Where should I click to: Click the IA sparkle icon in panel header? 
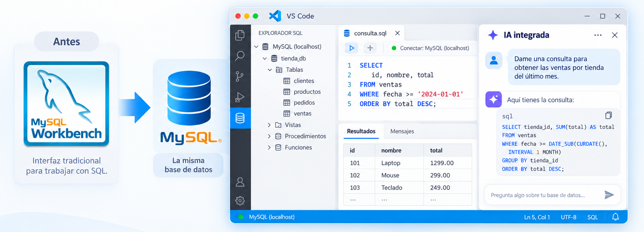[x=493, y=35]
